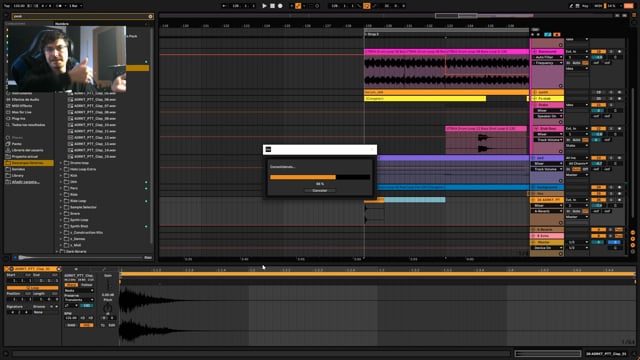
Task: Expand the Ride Loop folder
Action: pyautogui.click(x=61, y=201)
